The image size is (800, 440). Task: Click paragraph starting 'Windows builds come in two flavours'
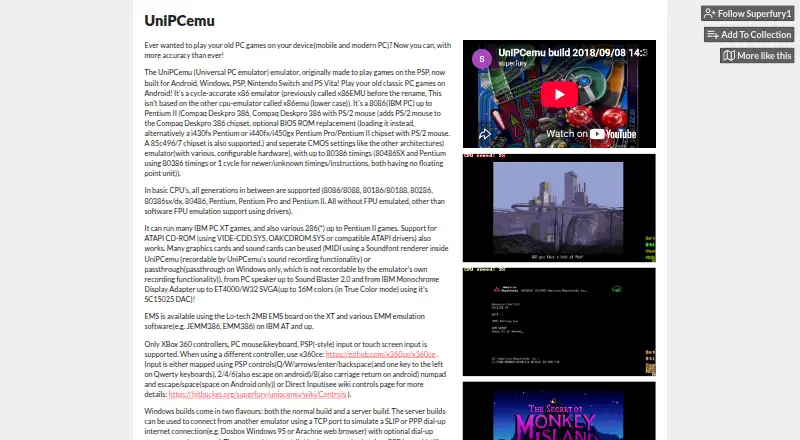[x=295, y=425]
